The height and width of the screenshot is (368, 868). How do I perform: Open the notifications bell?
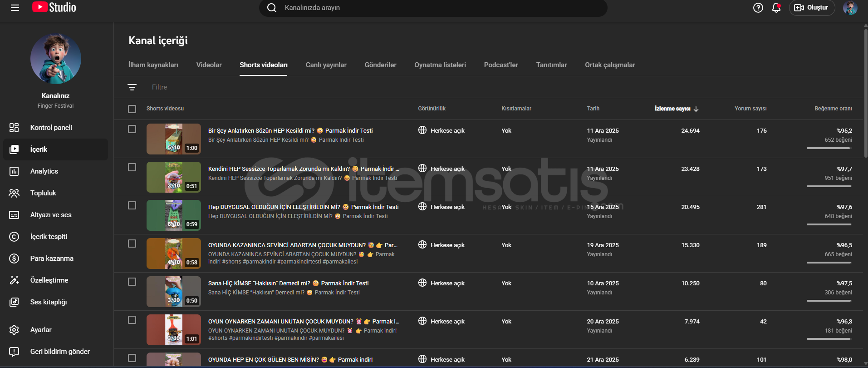pyautogui.click(x=776, y=8)
